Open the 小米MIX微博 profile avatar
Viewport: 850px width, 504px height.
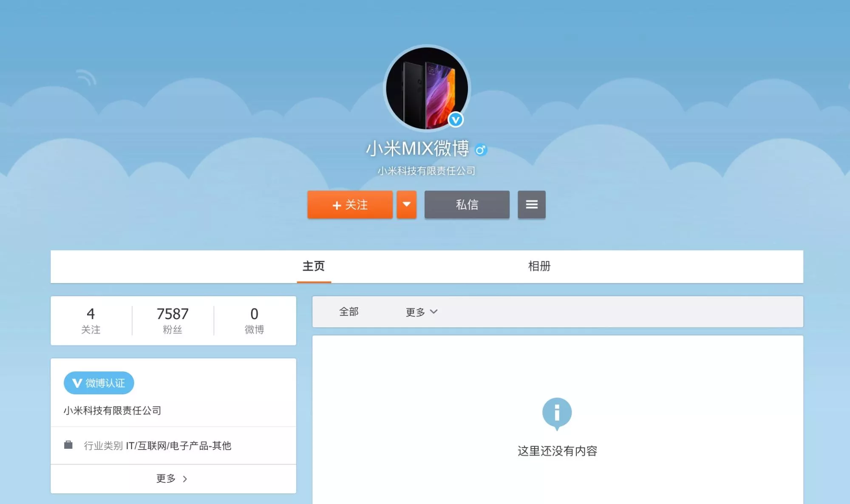coord(427,88)
